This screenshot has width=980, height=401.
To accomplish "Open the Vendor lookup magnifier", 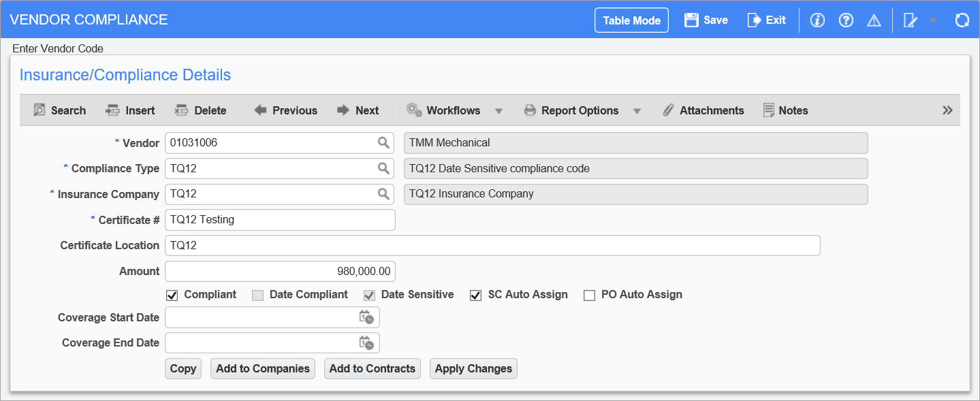I will click(x=383, y=143).
